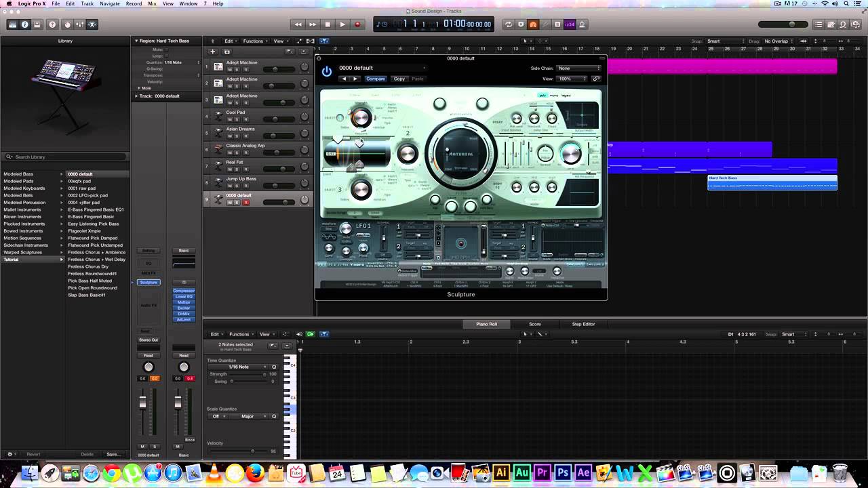Toggle Cycle mode button
The image size is (868, 488).
tap(508, 24)
